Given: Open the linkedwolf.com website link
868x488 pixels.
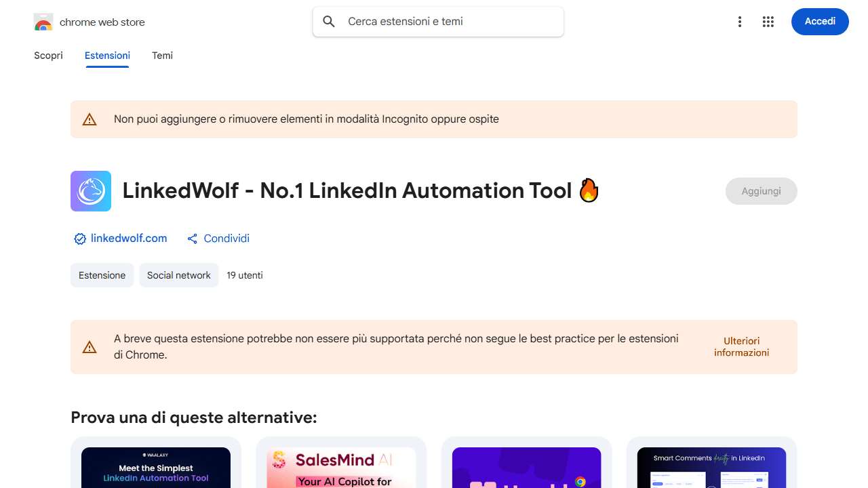Looking at the screenshot, I should 129,239.
